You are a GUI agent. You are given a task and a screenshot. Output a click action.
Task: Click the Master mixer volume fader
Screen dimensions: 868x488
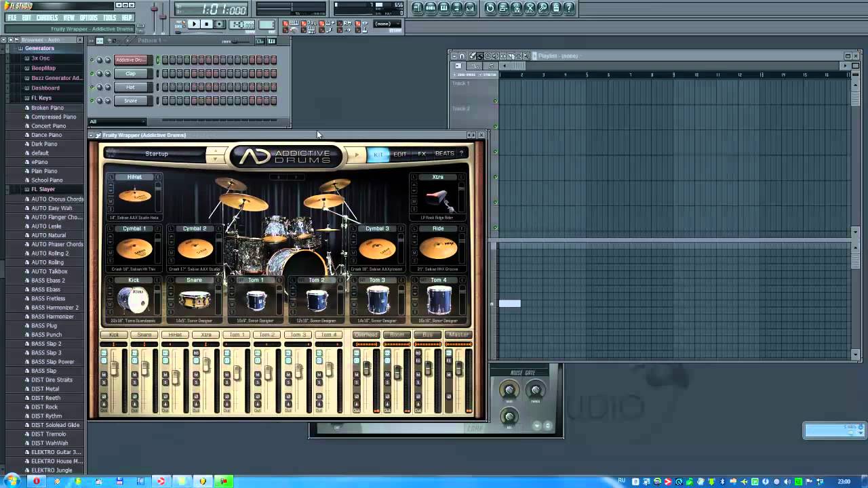click(459, 369)
